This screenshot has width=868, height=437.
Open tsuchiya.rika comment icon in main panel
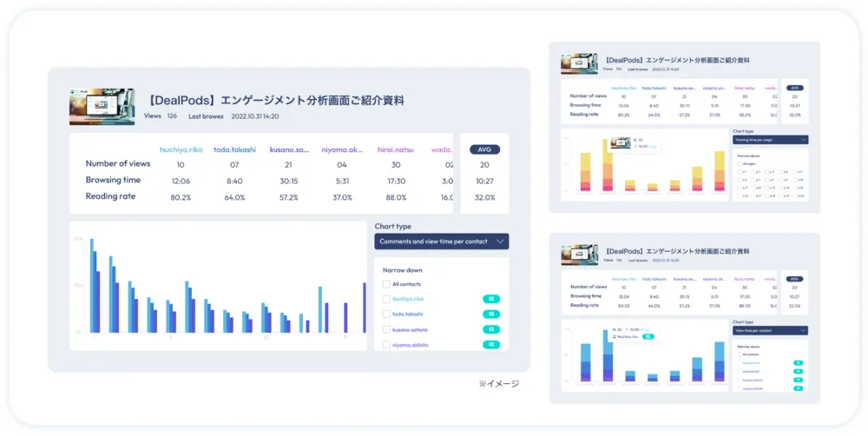tap(491, 299)
